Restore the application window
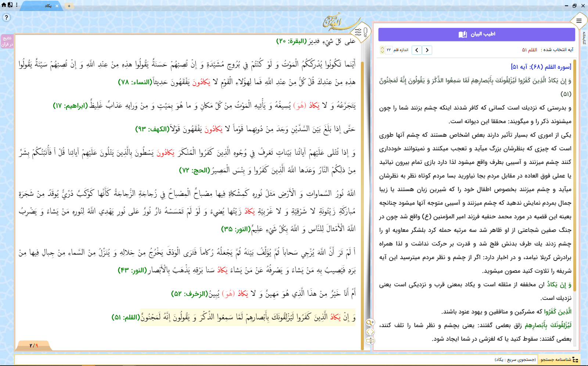This screenshot has width=588, height=366. tap(574, 6)
